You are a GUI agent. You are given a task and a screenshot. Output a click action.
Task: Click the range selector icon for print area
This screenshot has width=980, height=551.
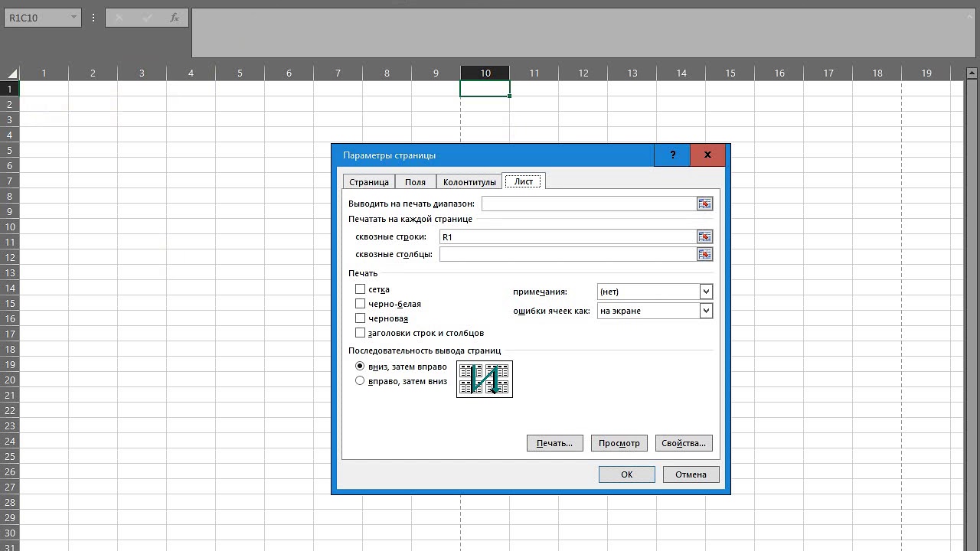click(704, 204)
